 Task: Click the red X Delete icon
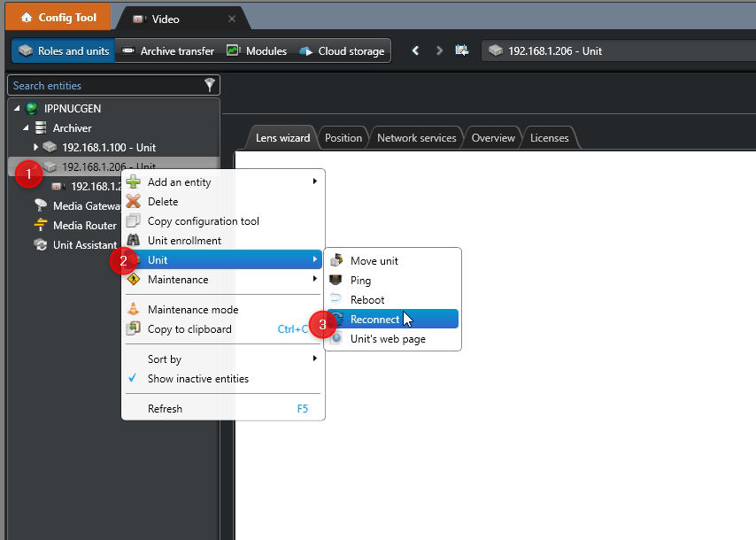coord(133,202)
